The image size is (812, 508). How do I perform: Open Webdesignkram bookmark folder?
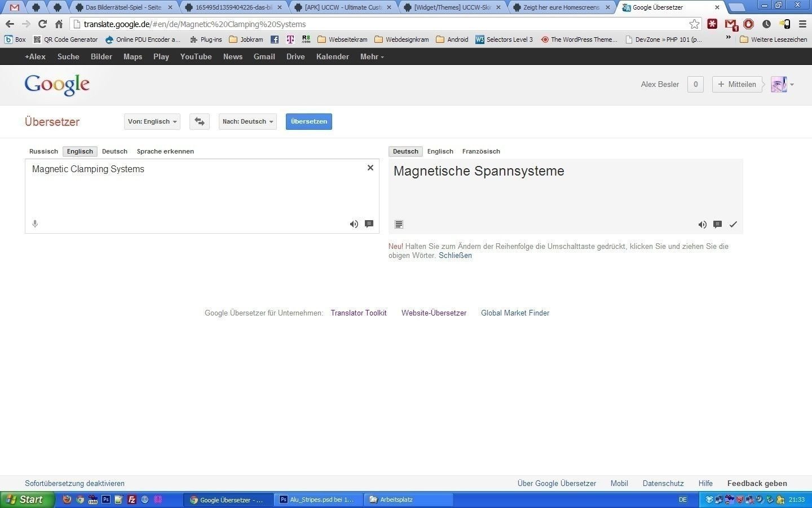401,40
